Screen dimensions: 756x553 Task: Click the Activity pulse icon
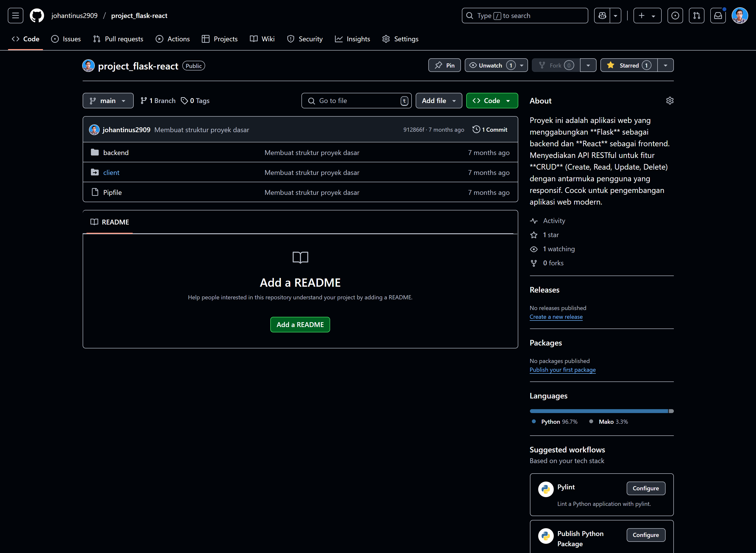(x=534, y=221)
